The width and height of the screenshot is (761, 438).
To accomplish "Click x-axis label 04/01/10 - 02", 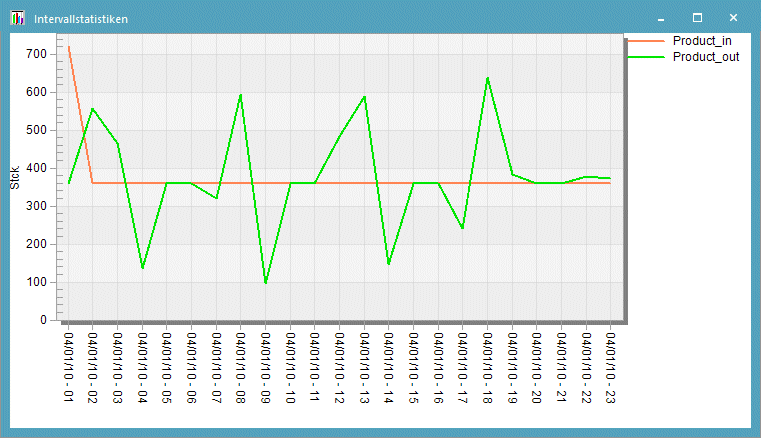I will coord(93,368).
